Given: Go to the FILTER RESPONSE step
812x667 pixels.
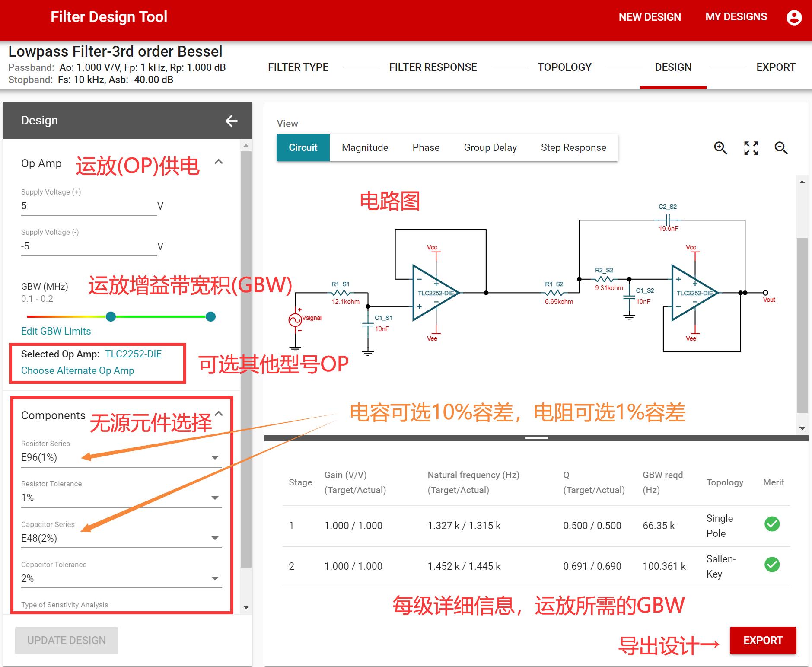Looking at the screenshot, I should coord(433,67).
